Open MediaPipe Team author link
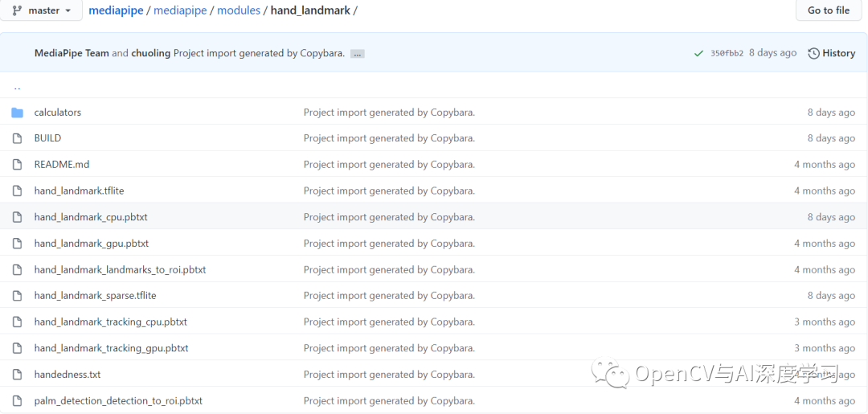Viewport: 868px width, 414px height. pos(72,54)
